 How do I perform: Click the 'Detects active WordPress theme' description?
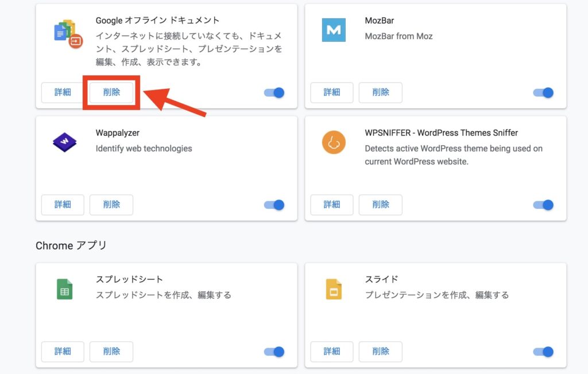(x=454, y=155)
